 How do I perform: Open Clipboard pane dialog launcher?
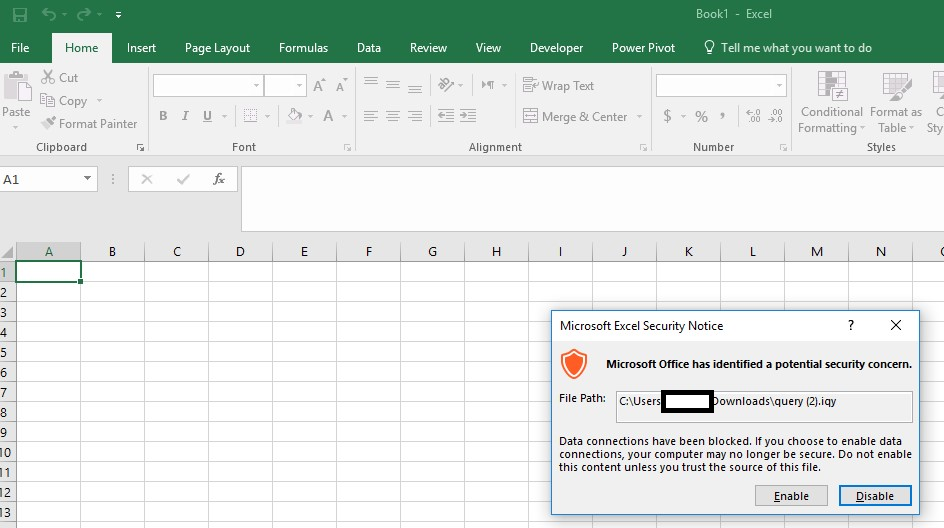[140, 148]
